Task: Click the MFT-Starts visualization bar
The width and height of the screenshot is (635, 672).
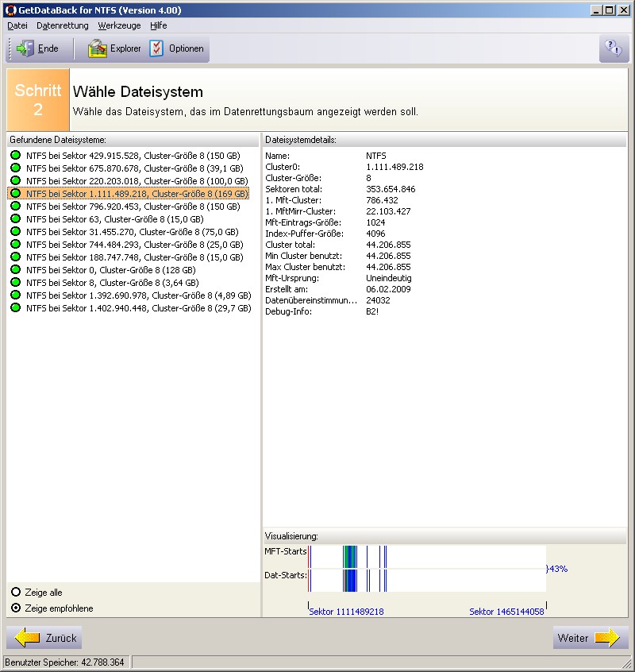Action: (x=427, y=557)
